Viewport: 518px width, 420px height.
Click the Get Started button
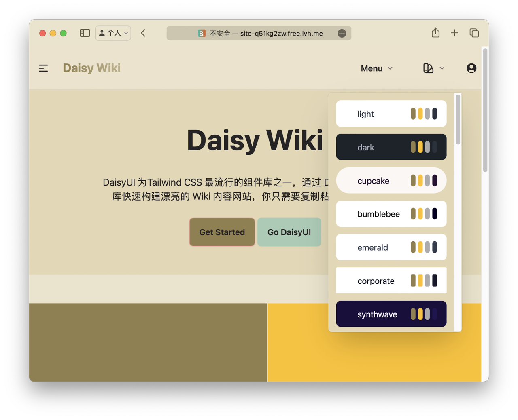222,232
